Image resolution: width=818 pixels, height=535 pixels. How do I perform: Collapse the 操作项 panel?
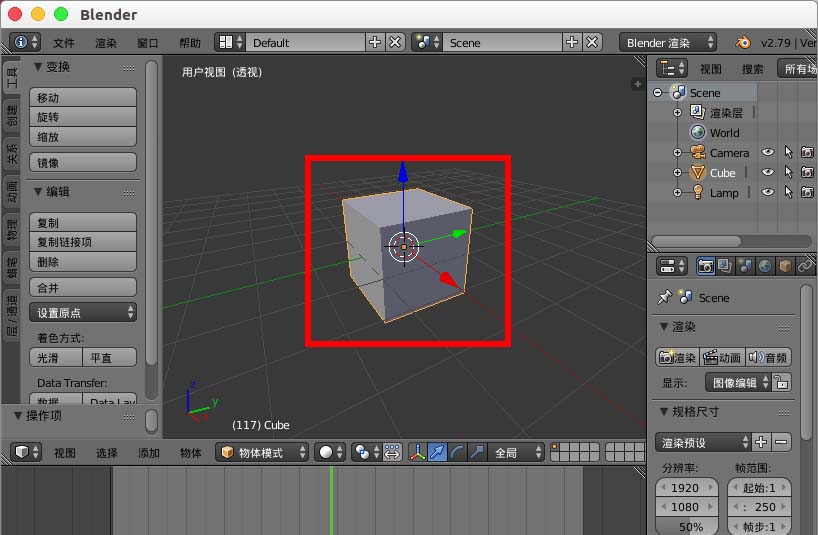point(18,416)
